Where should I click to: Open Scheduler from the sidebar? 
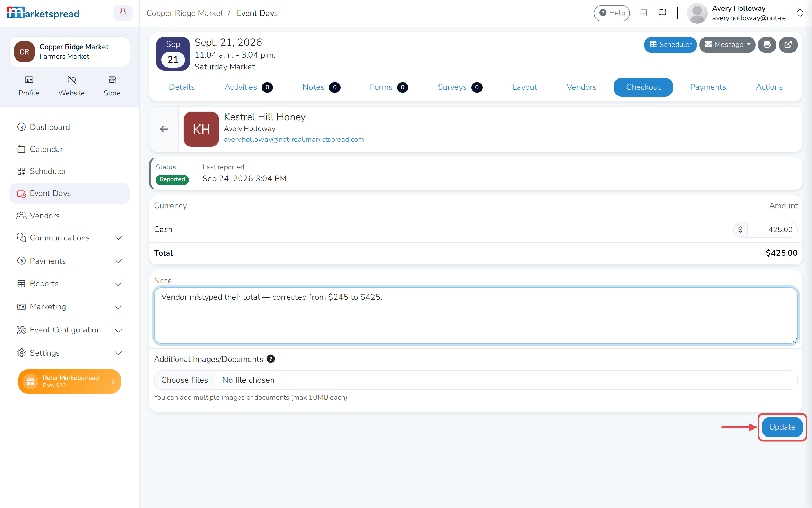pyautogui.click(x=69, y=171)
